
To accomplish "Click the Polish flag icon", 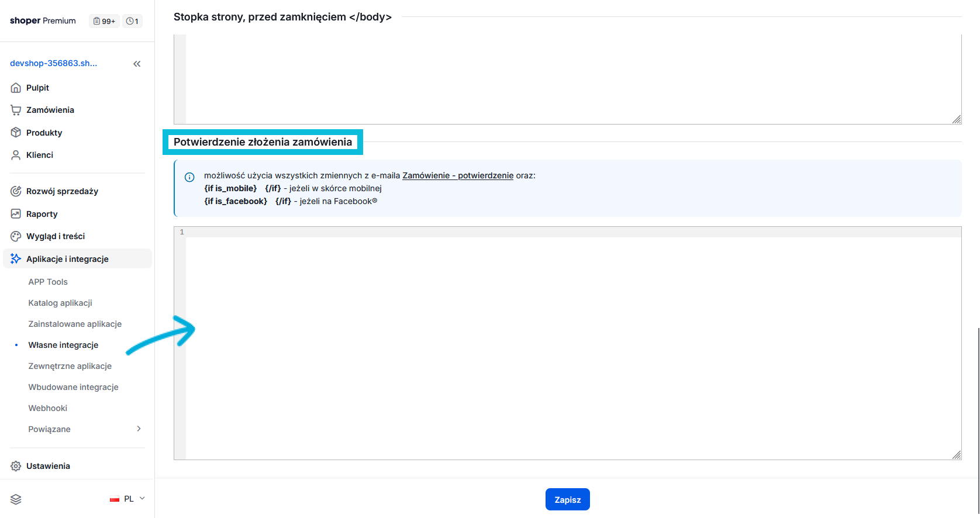I will [x=115, y=499].
